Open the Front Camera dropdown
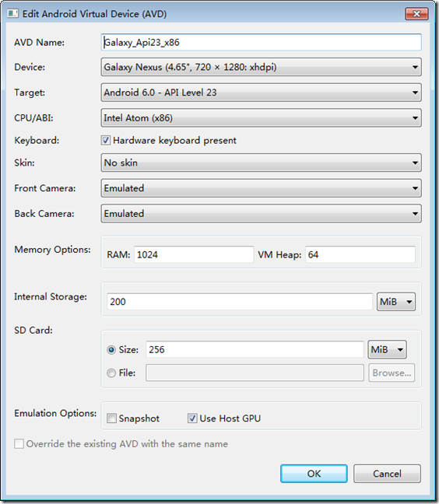 262,188
